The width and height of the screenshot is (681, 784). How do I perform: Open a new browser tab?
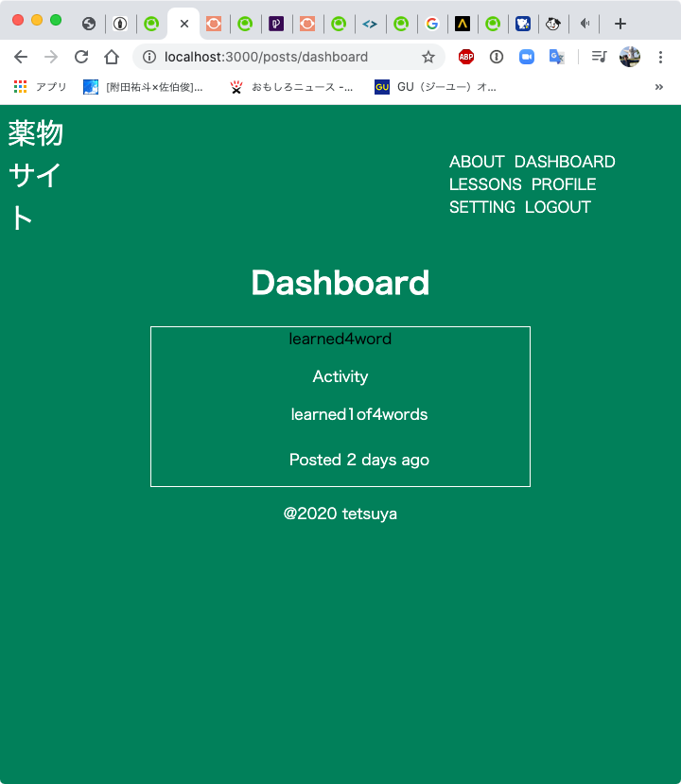[620, 24]
